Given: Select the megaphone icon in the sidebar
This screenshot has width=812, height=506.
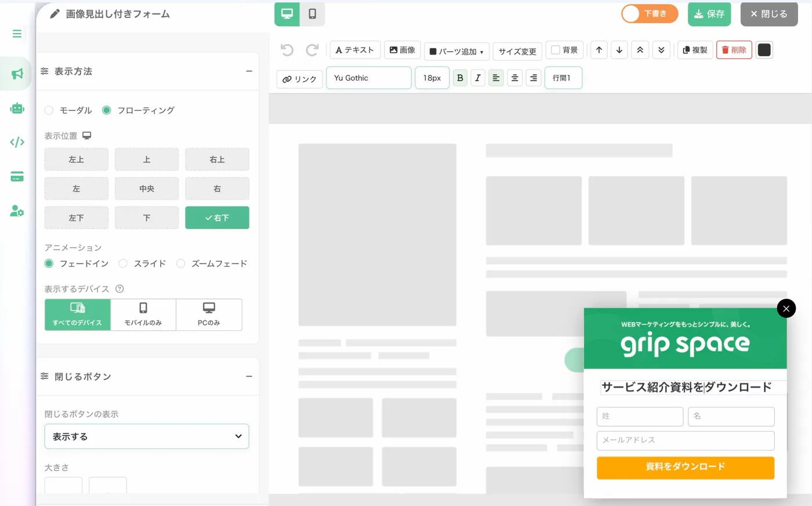Looking at the screenshot, I should click(x=17, y=74).
